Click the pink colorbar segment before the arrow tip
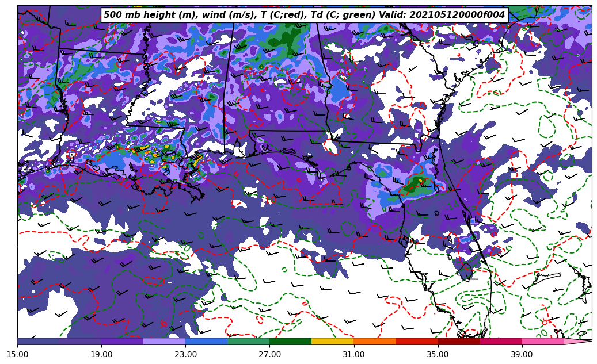 click(x=542, y=341)
